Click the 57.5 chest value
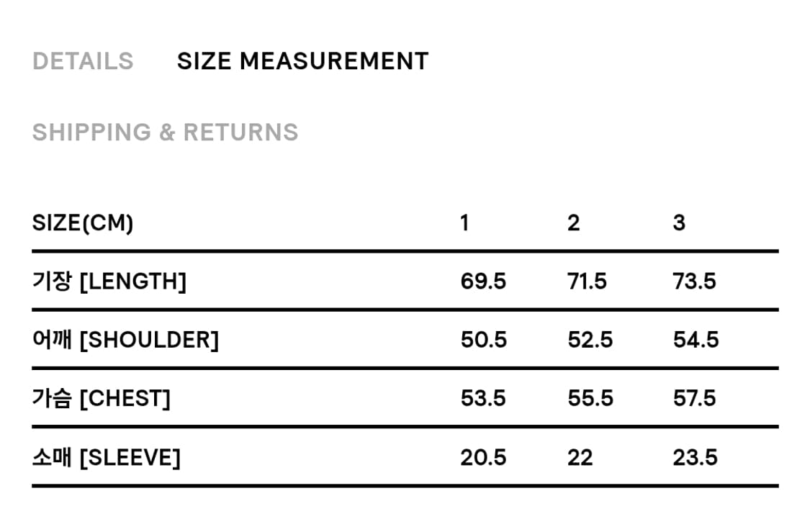 click(694, 398)
